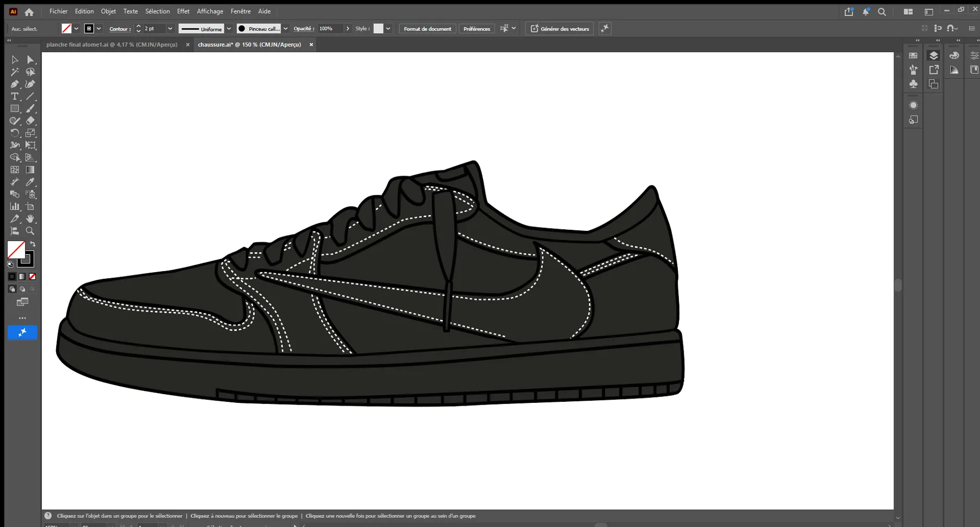This screenshot has width=980, height=527.
Task: Select the Gradient tool
Action: [30, 170]
